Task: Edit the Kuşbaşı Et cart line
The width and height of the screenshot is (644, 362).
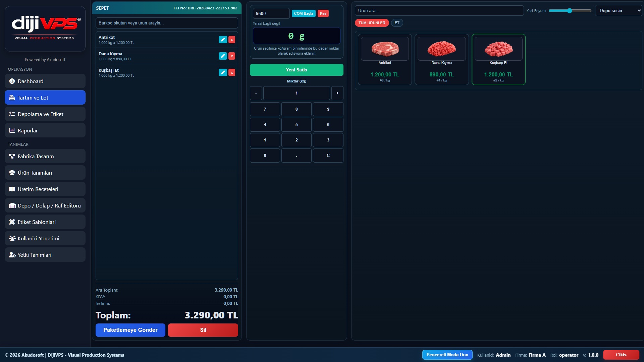Action: point(223,72)
